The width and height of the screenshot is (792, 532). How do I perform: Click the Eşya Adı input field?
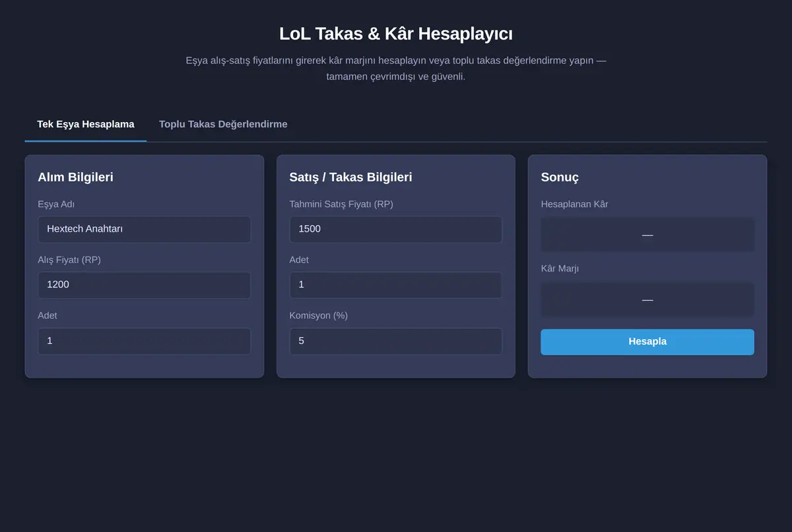tap(144, 229)
